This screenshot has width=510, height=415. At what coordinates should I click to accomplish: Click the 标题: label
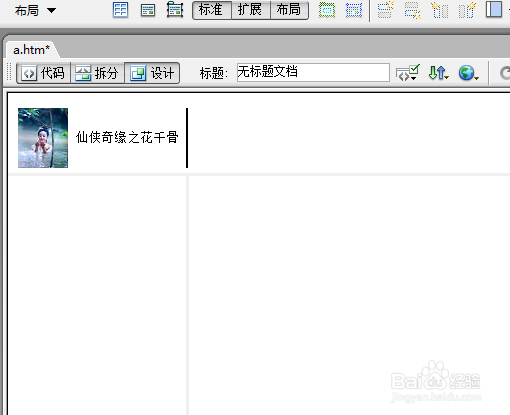214,73
